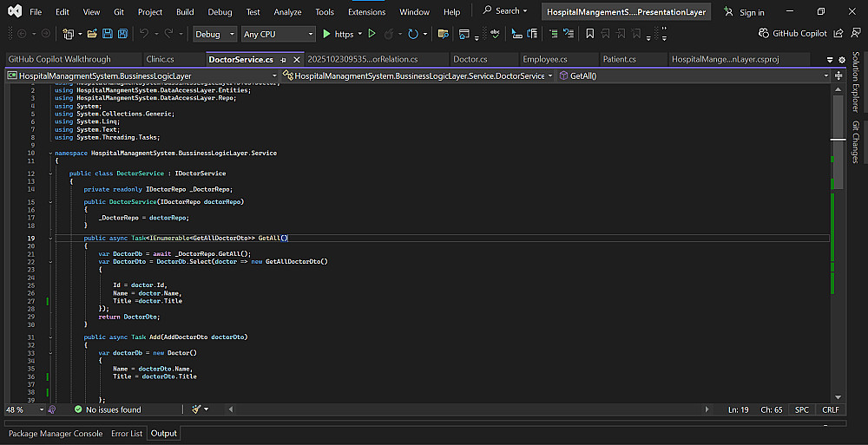This screenshot has height=445, width=868.
Task: Click the Toggle Bookmark icon
Action: click(589, 34)
